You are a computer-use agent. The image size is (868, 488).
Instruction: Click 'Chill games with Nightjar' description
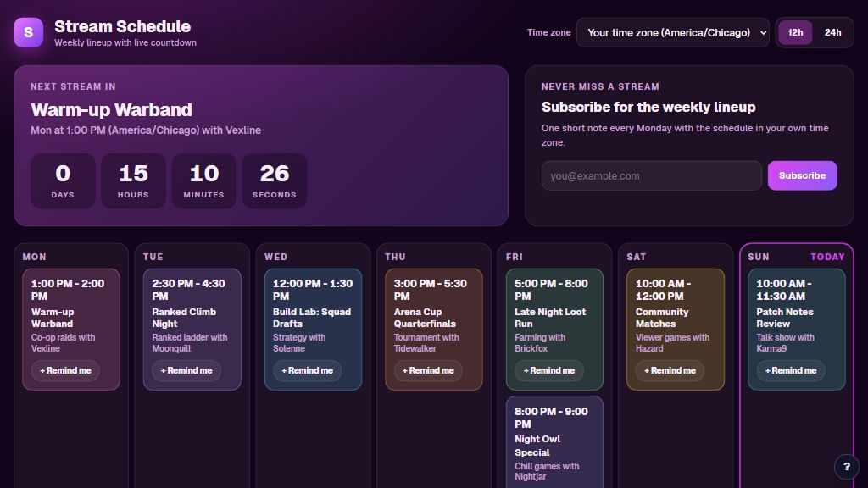tap(547, 471)
